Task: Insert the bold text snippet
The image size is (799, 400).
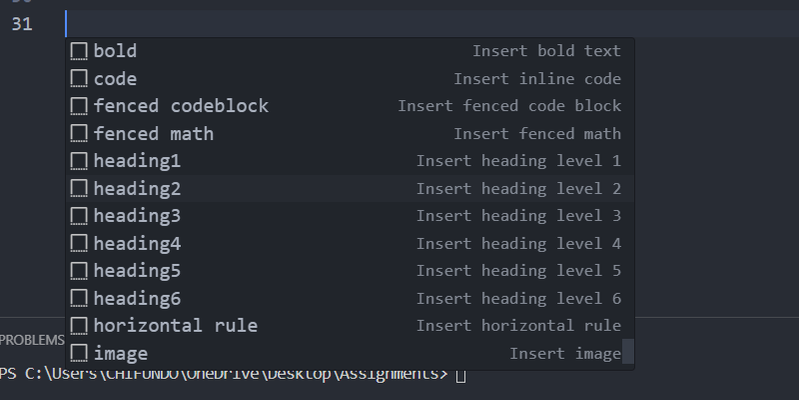Action: point(115,51)
